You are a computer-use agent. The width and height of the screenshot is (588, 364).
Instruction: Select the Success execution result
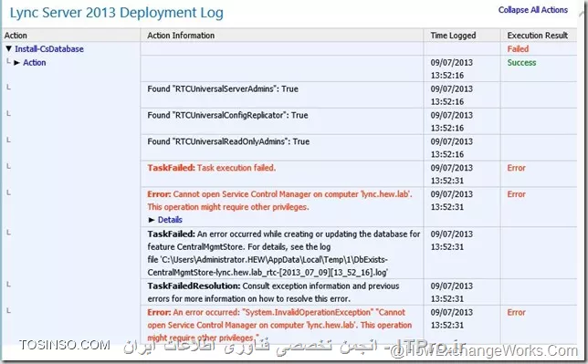[x=521, y=63]
